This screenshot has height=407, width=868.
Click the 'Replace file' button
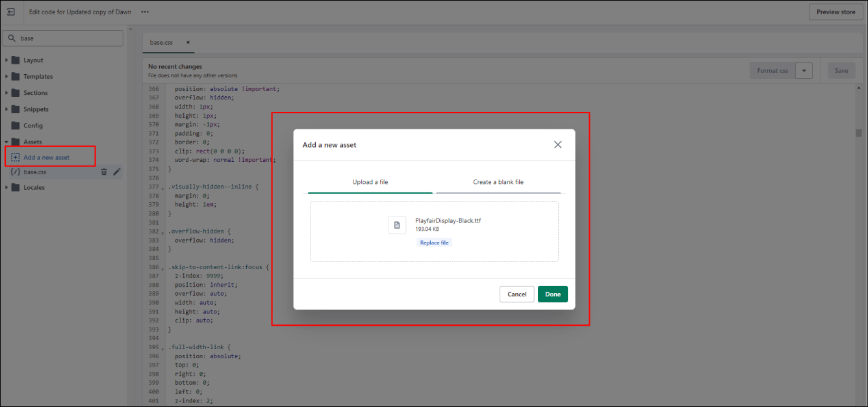coord(434,243)
